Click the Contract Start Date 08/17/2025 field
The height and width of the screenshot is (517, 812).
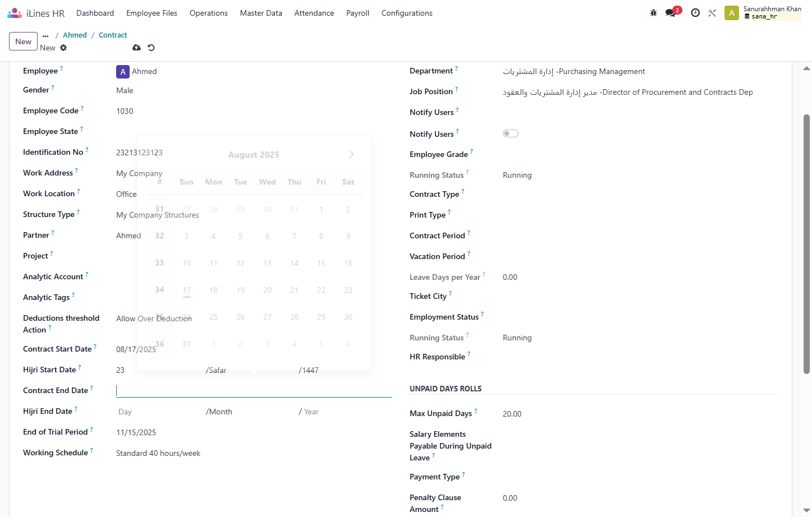tap(254, 349)
